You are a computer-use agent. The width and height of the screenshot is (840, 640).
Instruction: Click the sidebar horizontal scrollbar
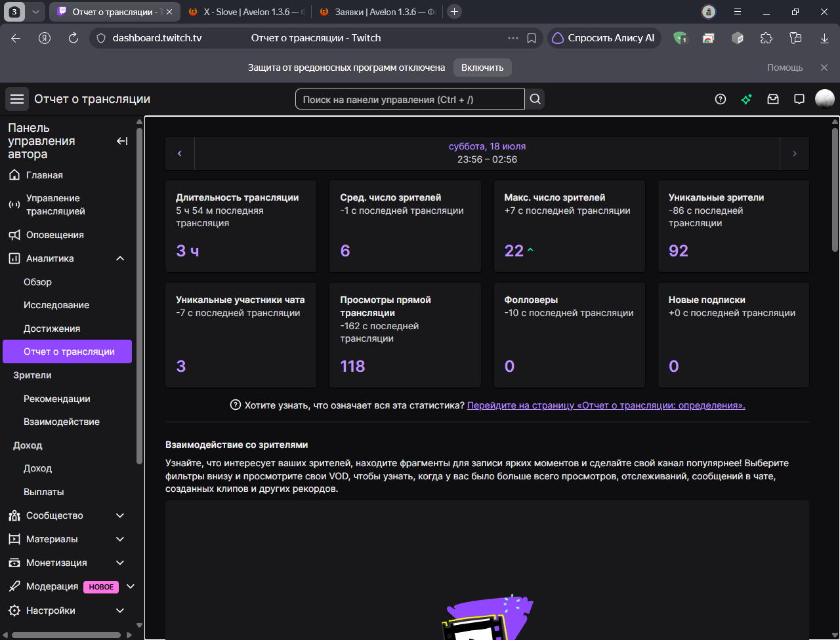pos(66,635)
